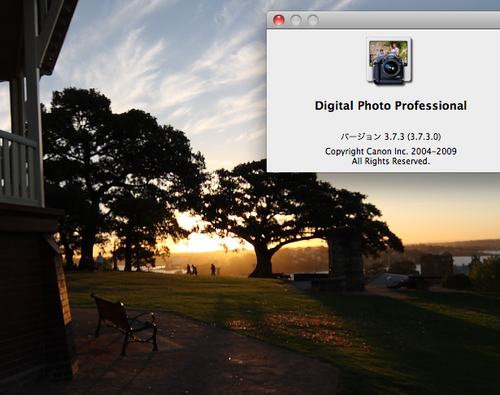Click the grayed-out zoom button
The image size is (500, 395).
coord(313,20)
